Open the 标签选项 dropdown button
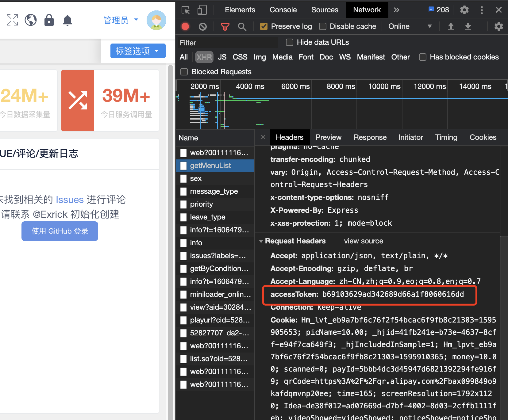This screenshot has height=420, width=508. point(138,51)
